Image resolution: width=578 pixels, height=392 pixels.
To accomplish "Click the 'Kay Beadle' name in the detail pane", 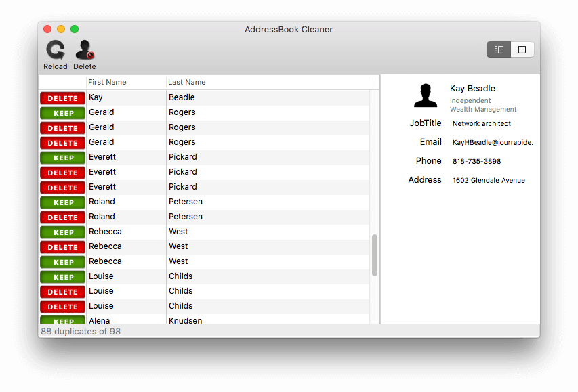I will click(x=472, y=89).
